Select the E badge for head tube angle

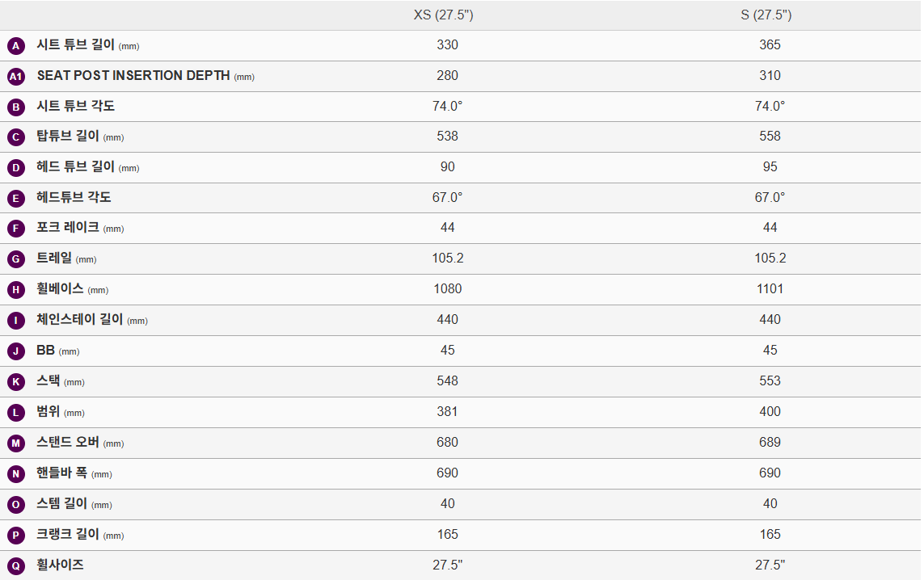[x=16, y=199]
